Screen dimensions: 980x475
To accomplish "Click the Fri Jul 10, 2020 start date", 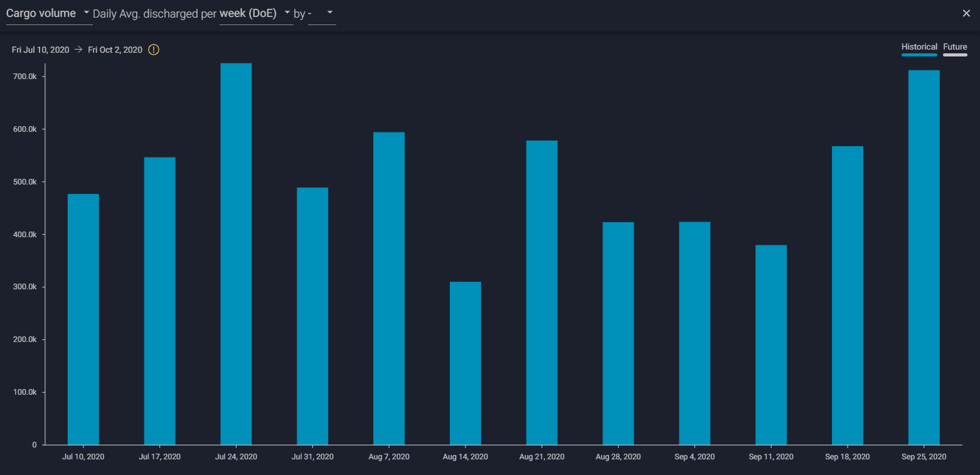I will (x=41, y=50).
